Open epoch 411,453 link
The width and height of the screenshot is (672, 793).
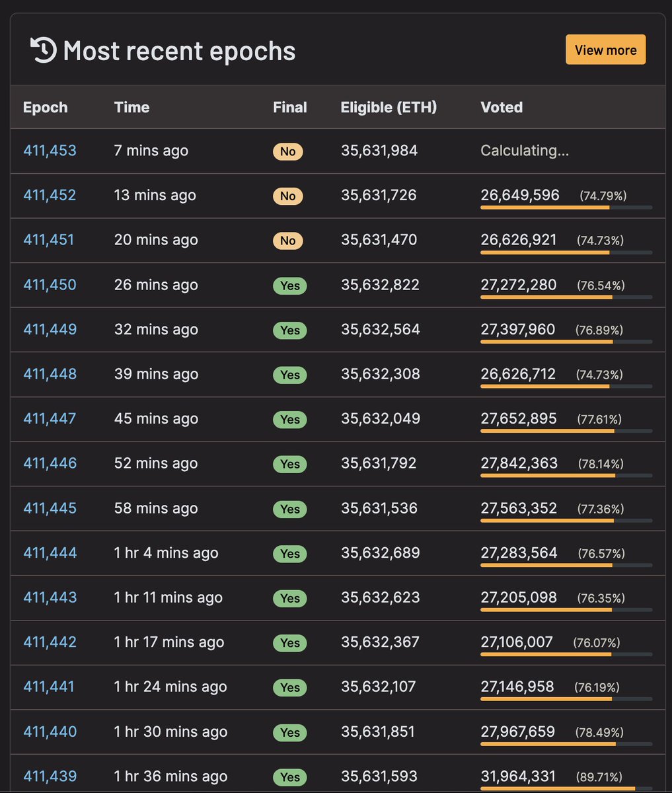50,151
